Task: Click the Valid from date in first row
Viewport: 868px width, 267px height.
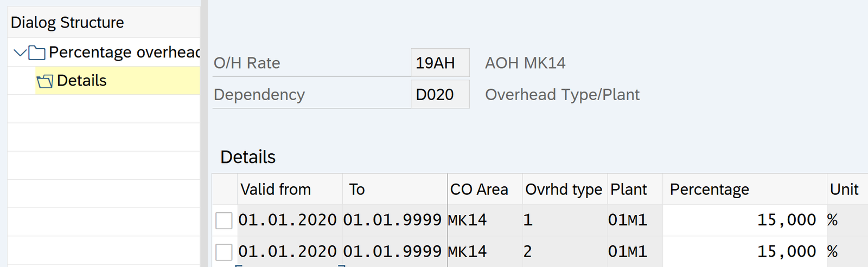Action: click(x=288, y=220)
